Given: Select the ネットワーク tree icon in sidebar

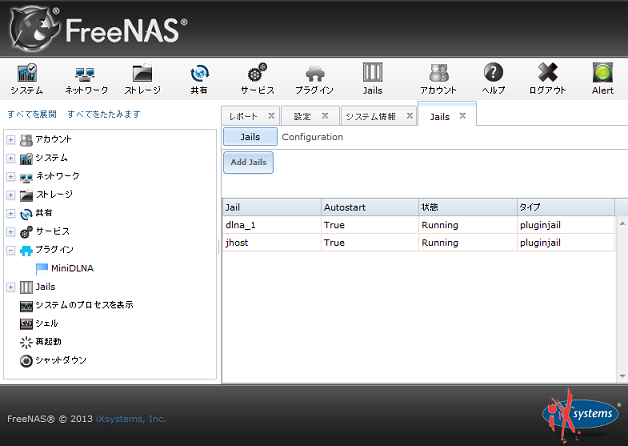Looking at the screenshot, I should [26, 177].
